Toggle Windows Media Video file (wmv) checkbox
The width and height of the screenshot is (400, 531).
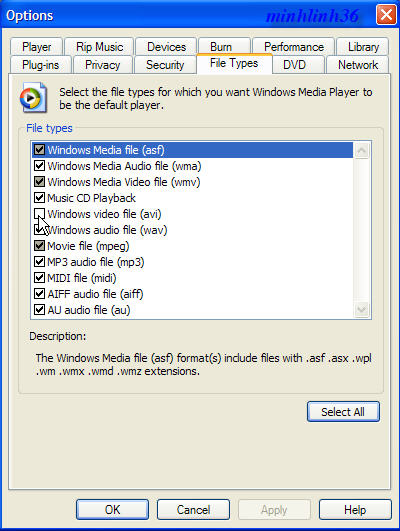click(x=39, y=182)
